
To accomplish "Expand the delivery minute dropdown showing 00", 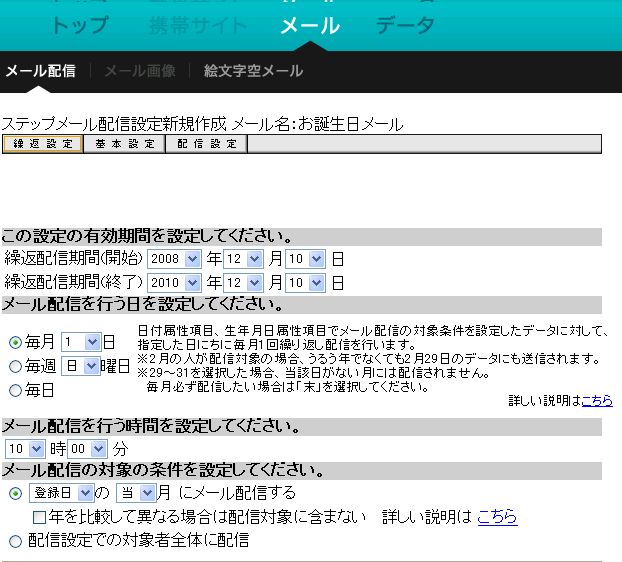I will point(87,449).
